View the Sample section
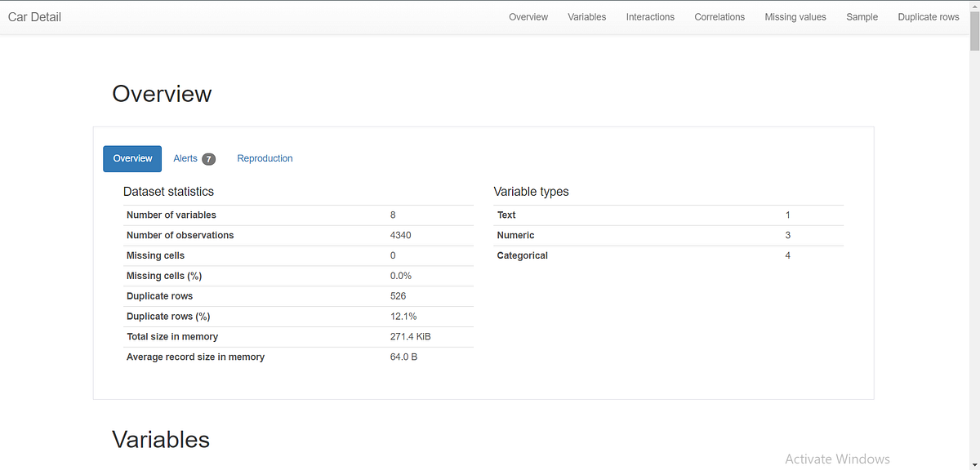Screen dimensions: 980x470 (x=862, y=16)
